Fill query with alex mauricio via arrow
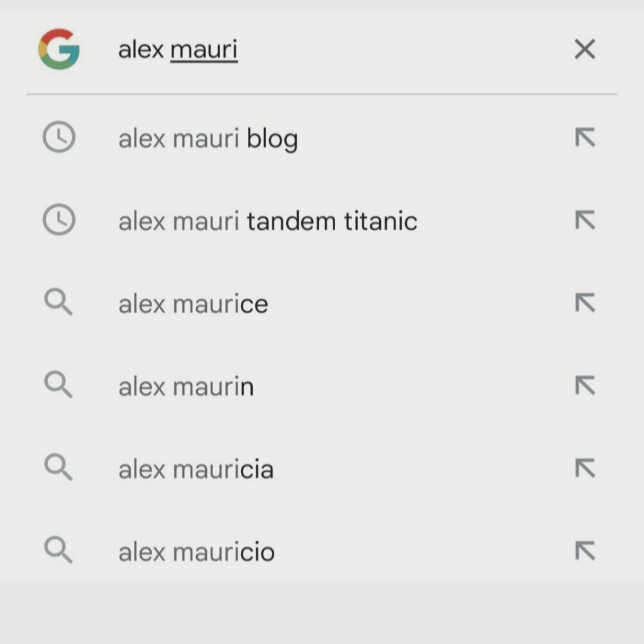The width and height of the screenshot is (644, 644). tap(585, 551)
